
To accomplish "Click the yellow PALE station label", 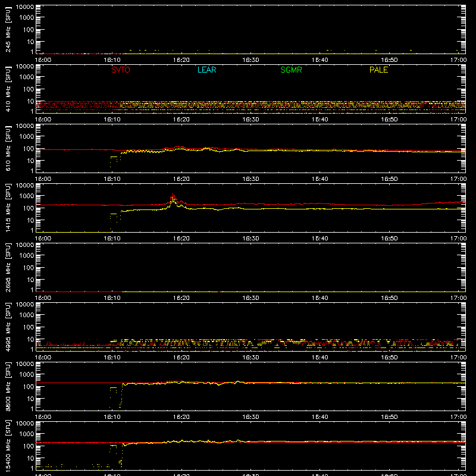I will coord(378,70).
